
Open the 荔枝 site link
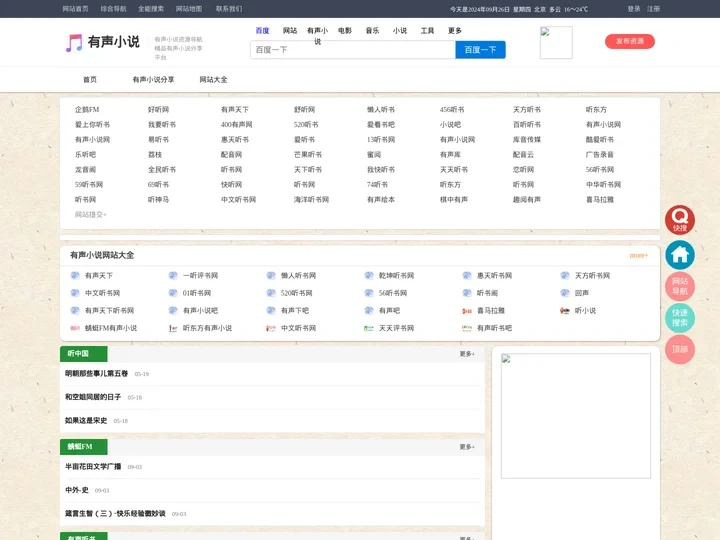tap(155, 154)
